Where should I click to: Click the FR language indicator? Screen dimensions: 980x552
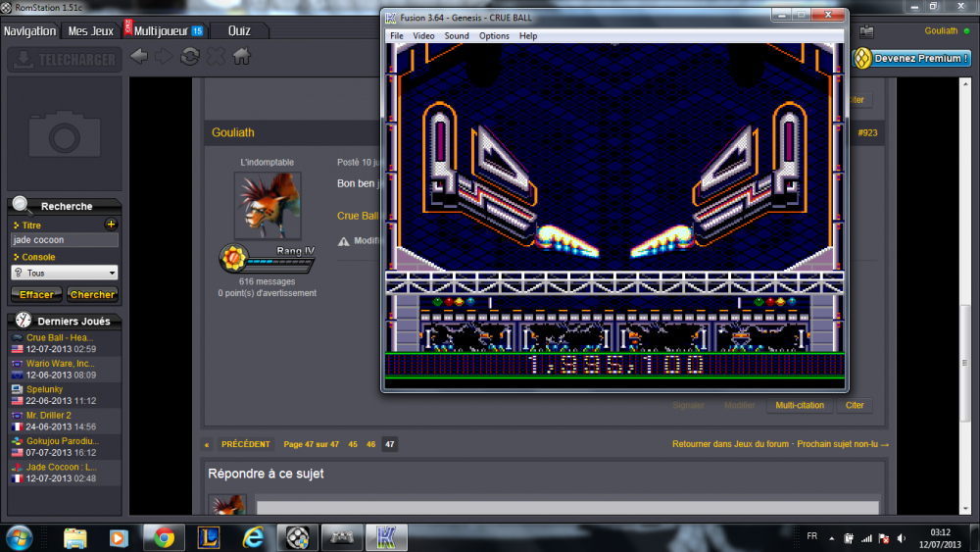pyautogui.click(x=811, y=535)
